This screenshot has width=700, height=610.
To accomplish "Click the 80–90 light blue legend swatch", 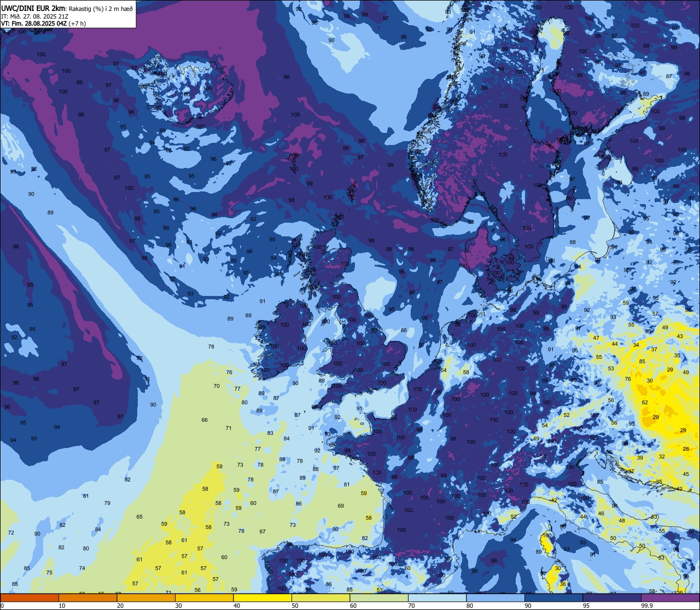I will (495, 597).
